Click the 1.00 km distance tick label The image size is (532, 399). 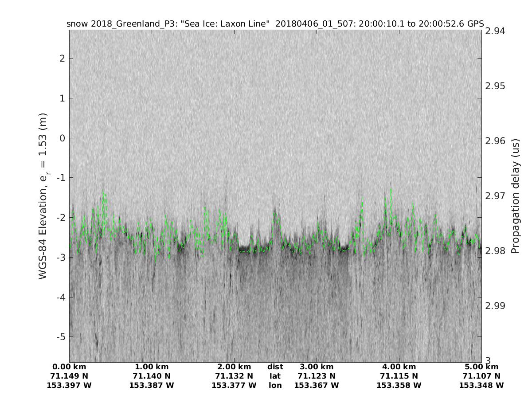(x=152, y=367)
